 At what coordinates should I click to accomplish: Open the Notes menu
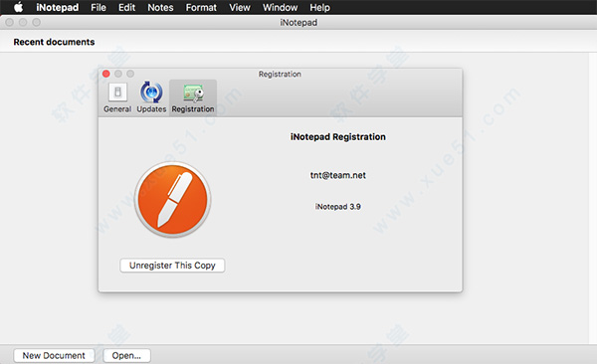pyautogui.click(x=160, y=7)
